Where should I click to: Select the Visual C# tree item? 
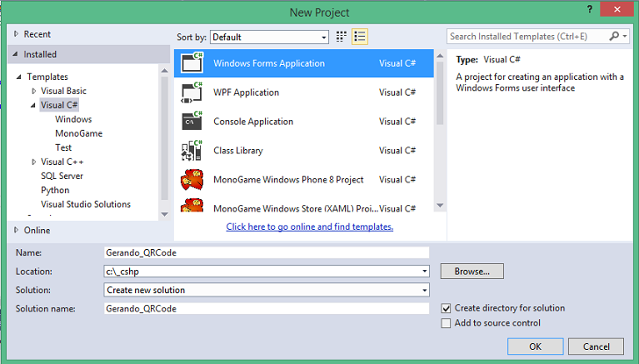pos(59,105)
